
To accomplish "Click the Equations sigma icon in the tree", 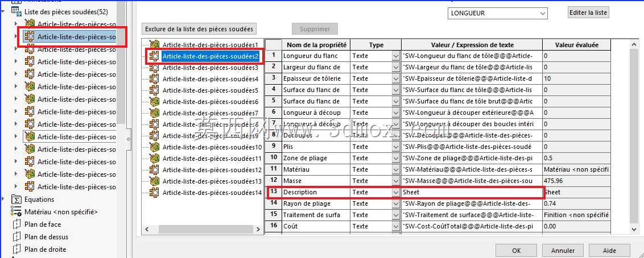I will [16, 199].
